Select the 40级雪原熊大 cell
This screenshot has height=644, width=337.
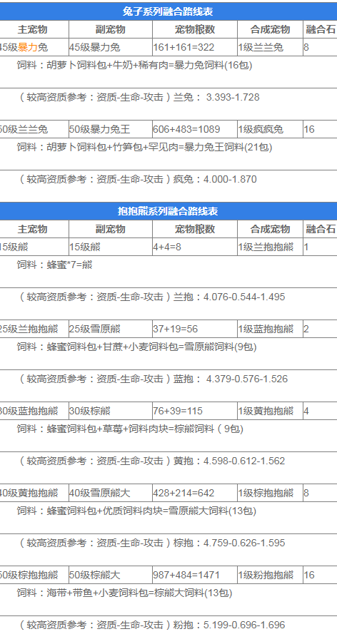click(111, 493)
